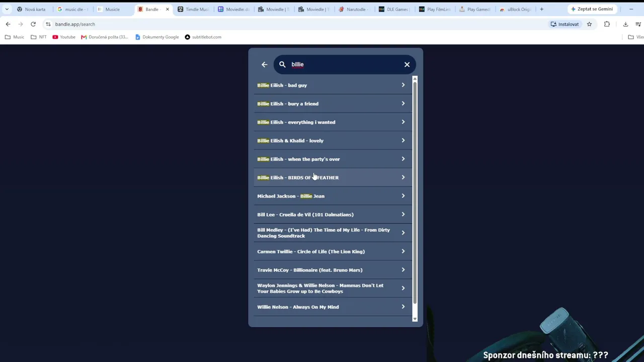
Task: Open the 'Doručená pošta' Gmail bookmark
Action: coord(105,37)
